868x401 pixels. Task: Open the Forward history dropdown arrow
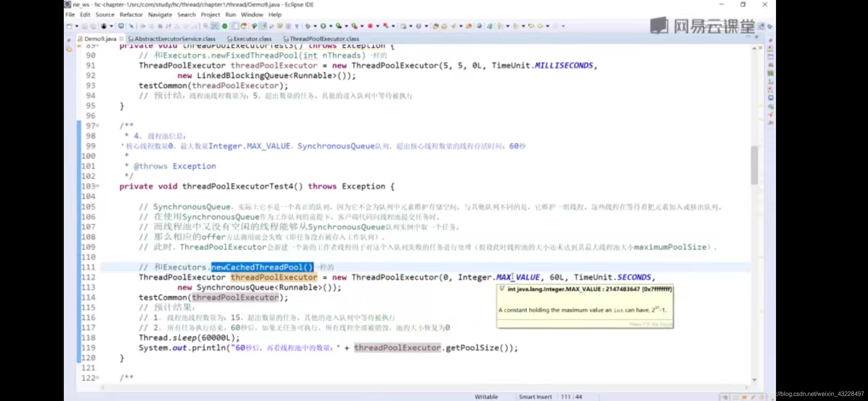click(x=563, y=26)
